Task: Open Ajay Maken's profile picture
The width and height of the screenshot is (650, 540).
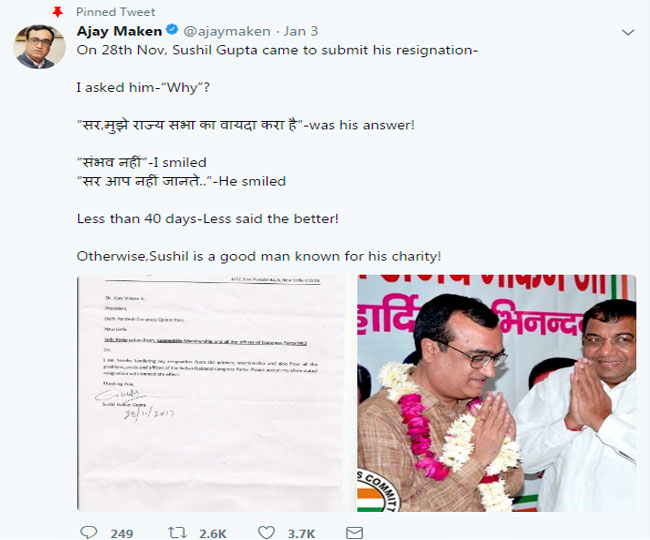Action: point(39,46)
